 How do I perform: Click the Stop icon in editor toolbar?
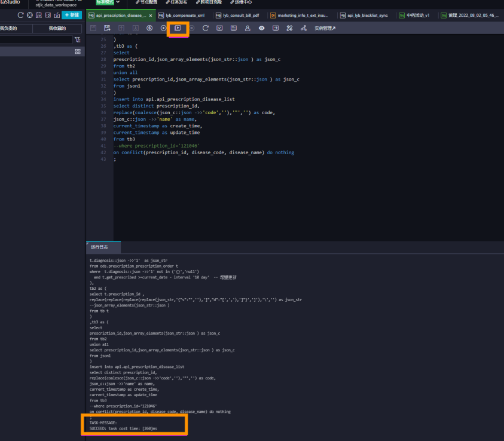tap(191, 28)
